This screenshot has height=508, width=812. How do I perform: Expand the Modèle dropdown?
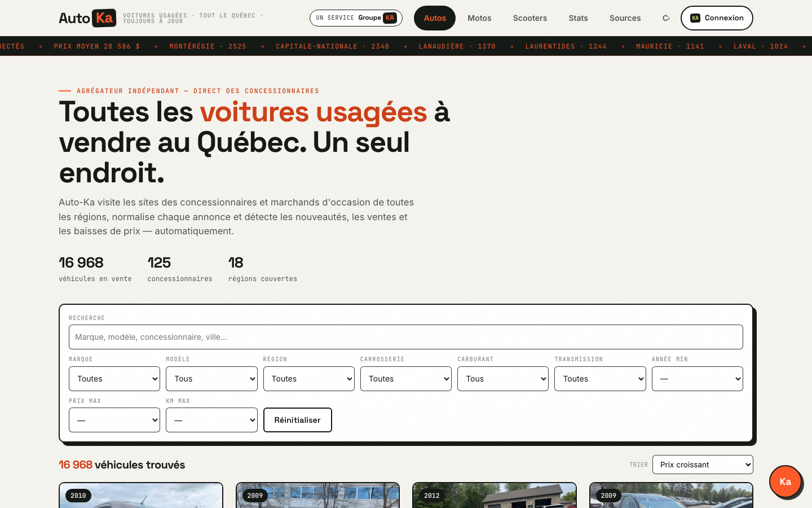tap(211, 379)
